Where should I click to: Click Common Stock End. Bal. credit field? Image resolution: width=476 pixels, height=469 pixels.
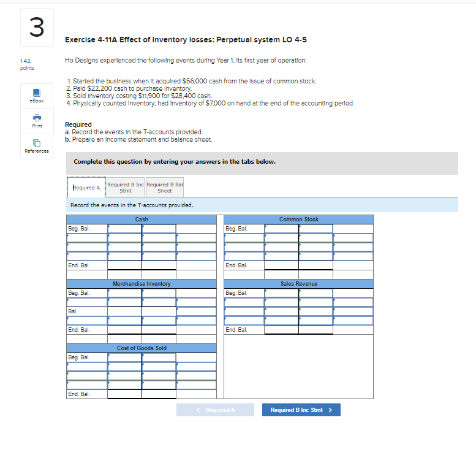pos(315,265)
